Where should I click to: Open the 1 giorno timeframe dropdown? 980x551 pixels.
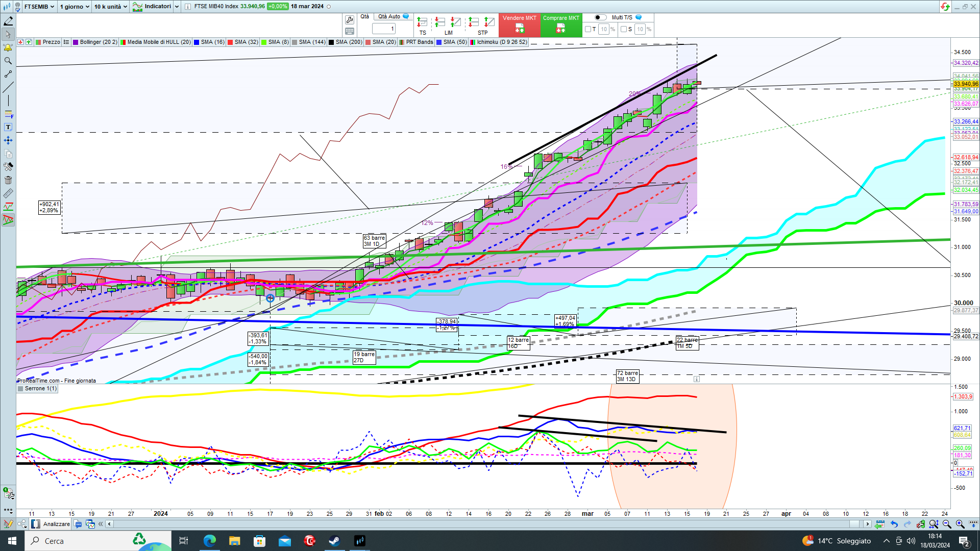75,7
